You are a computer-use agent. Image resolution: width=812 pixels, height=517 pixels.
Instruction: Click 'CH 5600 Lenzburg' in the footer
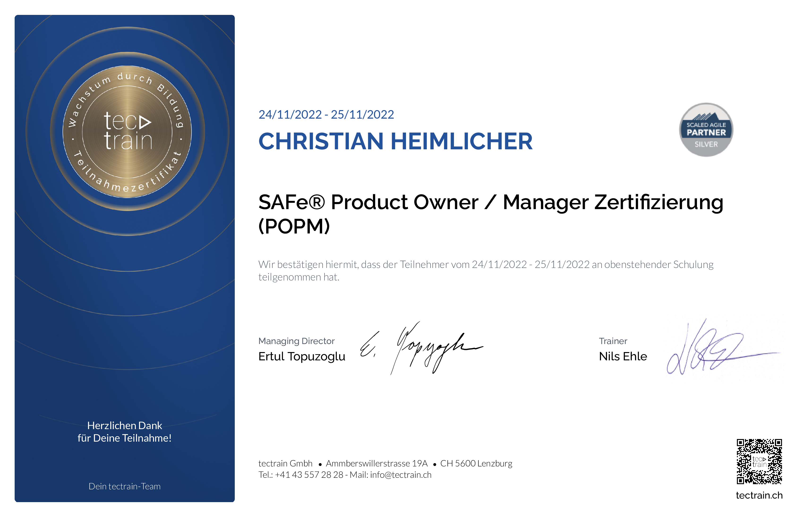(x=476, y=463)
